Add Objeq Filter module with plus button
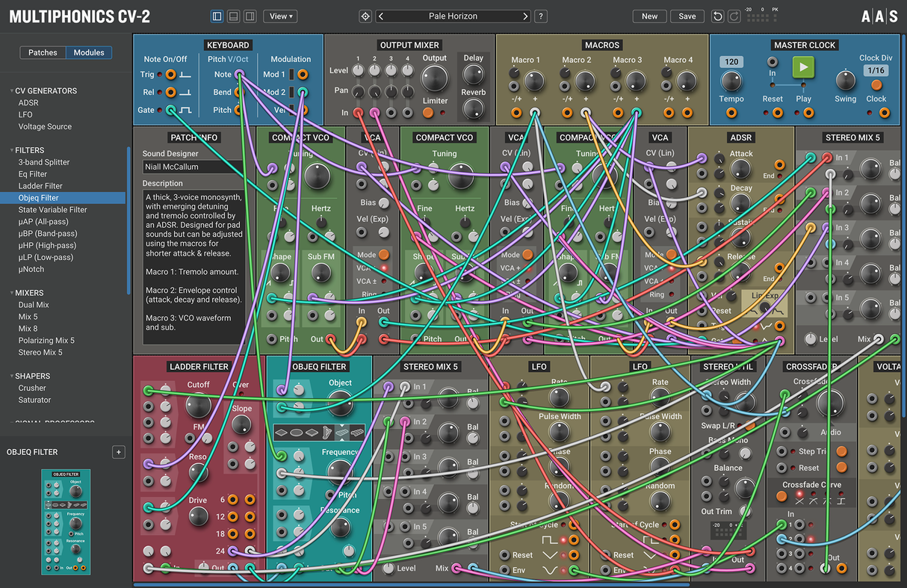This screenshot has height=588, width=907. click(x=118, y=452)
